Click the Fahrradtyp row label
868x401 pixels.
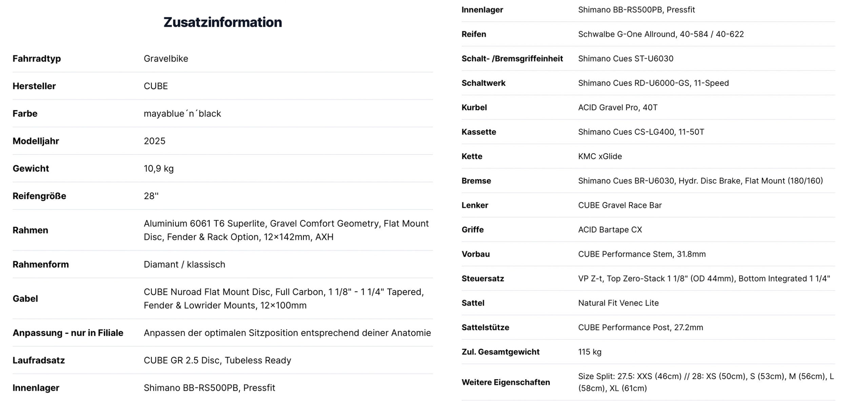coord(37,58)
